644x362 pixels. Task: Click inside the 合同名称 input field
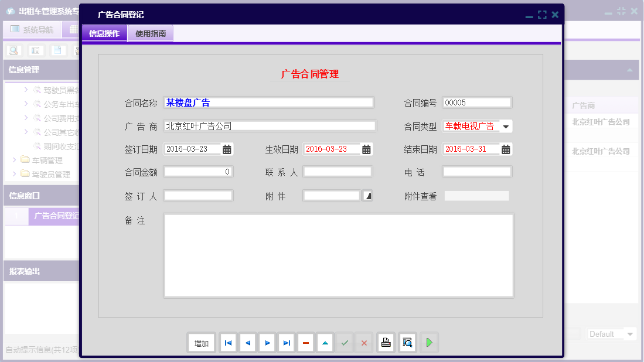pos(269,103)
